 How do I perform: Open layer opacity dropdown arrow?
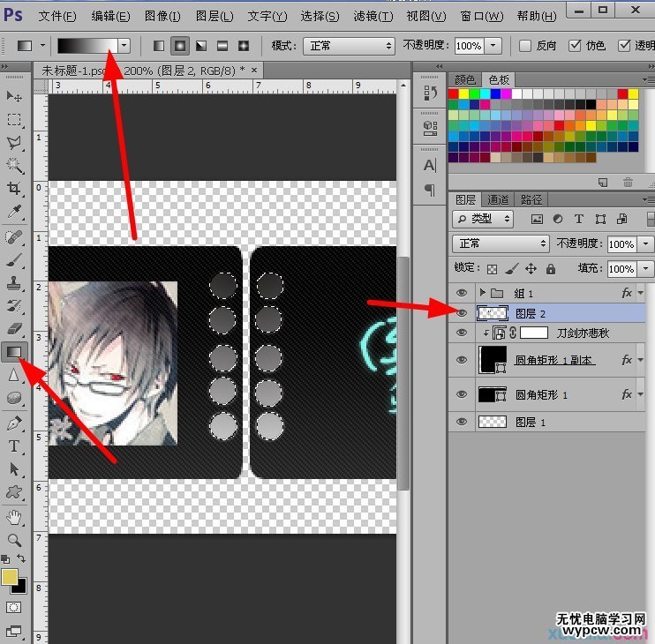[646, 244]
